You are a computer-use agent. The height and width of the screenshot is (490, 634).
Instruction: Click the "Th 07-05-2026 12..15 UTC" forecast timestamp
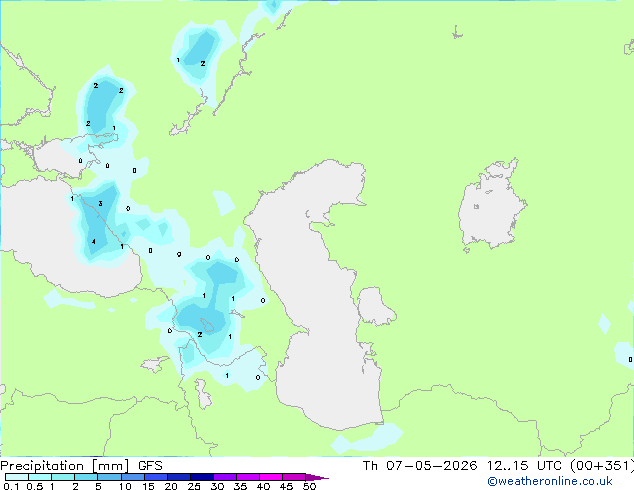[463, 466]
